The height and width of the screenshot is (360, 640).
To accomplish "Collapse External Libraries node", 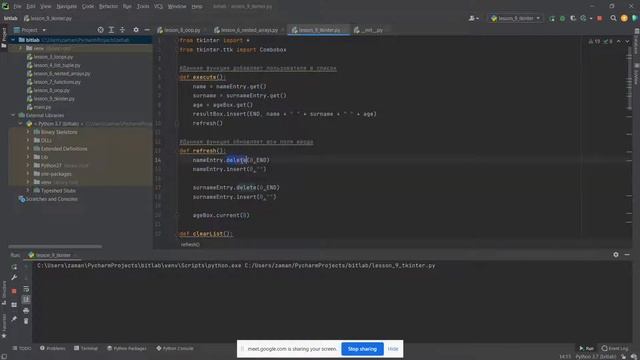I will (13, 116).
